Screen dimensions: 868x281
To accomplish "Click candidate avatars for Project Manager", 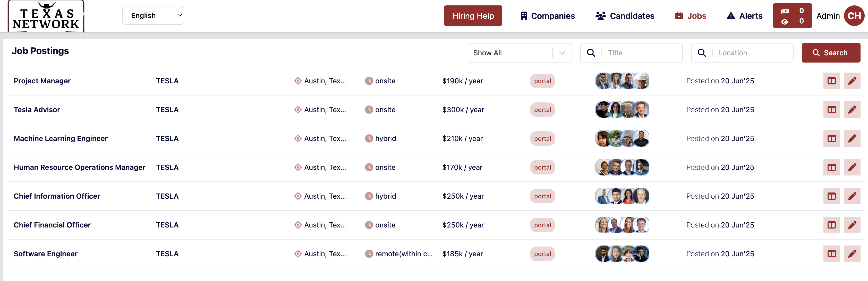I will click(622, 81).
